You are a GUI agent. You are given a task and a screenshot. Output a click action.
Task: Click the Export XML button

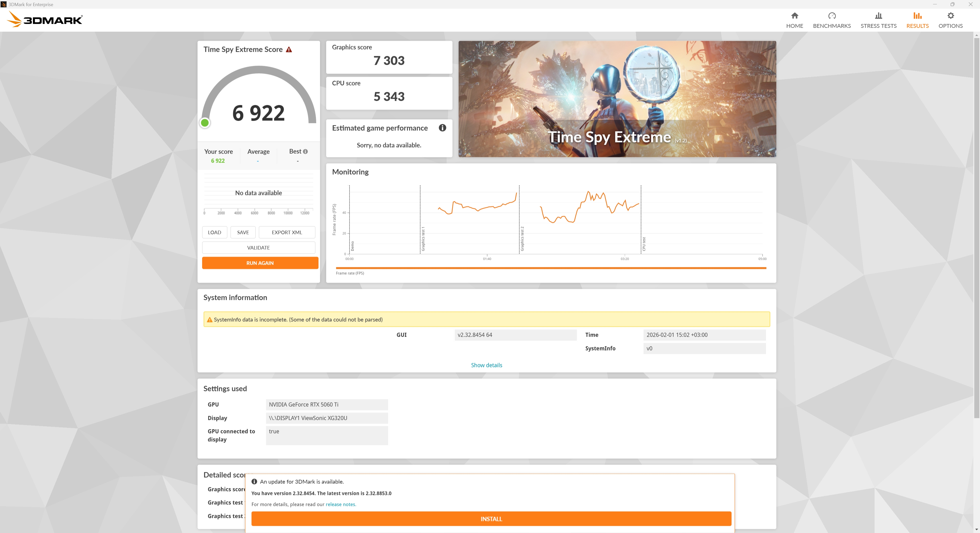(x=286, y=232)
